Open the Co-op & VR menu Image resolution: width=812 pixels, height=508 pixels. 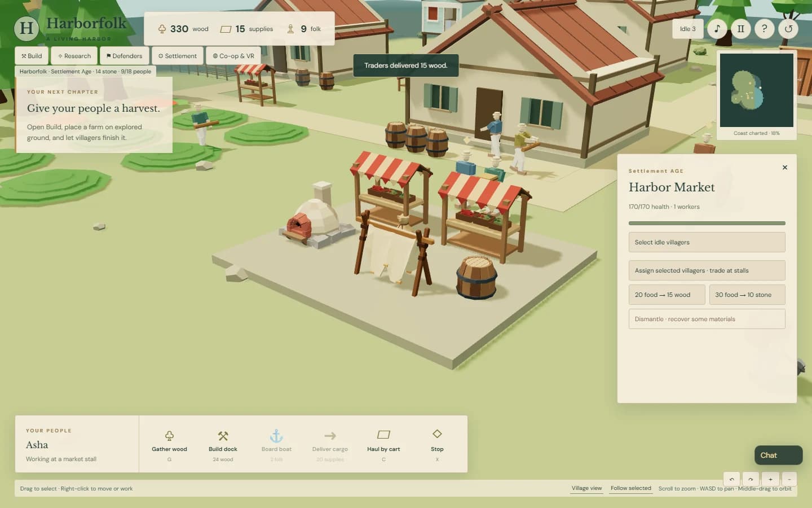(x=233, y=56)
